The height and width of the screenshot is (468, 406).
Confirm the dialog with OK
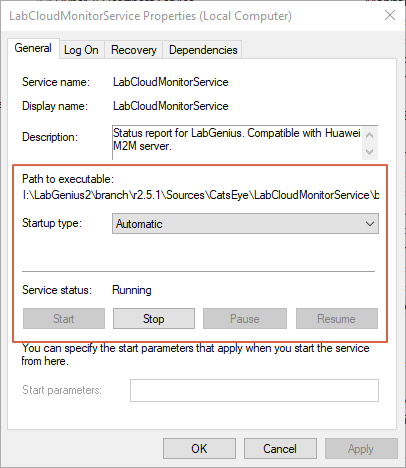tap(199, 449)
